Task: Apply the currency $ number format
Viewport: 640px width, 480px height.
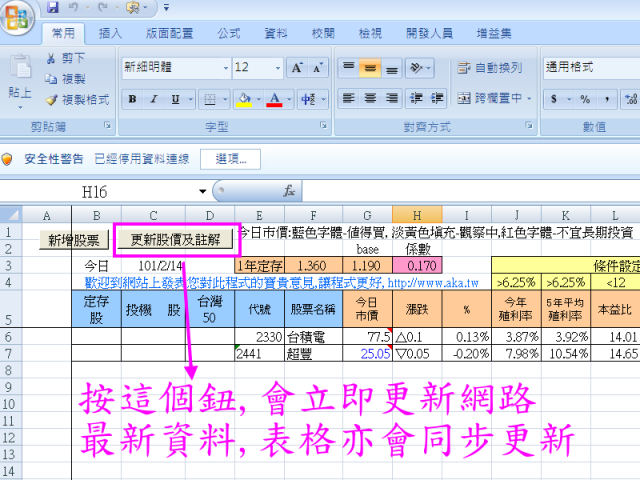Action: pyautogui.click(x=554, y=99)
